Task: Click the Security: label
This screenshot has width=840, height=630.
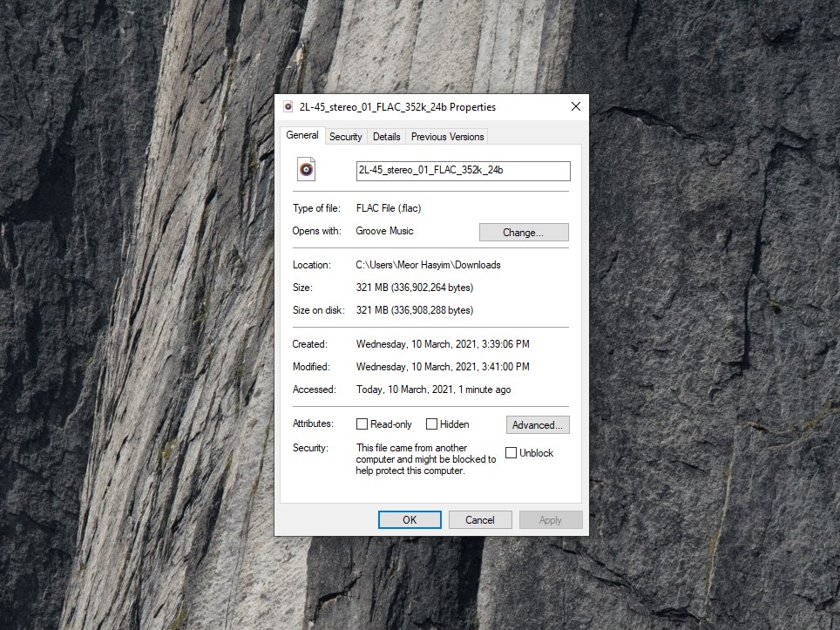Action: click(x=310, y=448)
